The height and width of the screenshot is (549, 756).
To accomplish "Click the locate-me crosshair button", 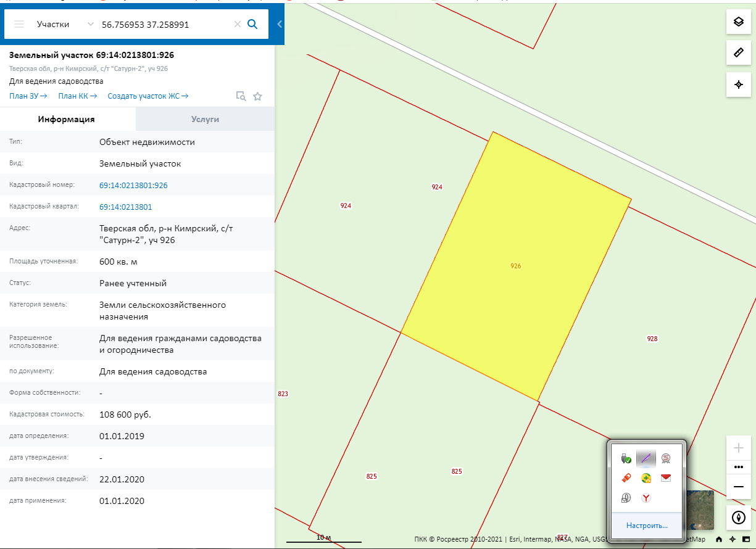I will coord(738,85).
